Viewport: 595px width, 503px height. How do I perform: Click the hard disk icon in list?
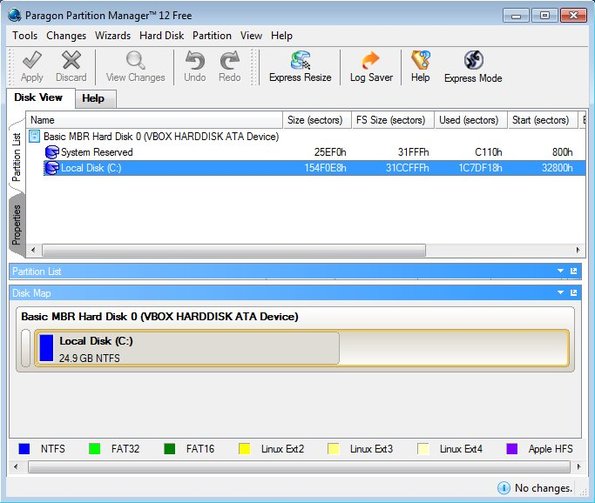pyautogui.click(x=35, y=136)
